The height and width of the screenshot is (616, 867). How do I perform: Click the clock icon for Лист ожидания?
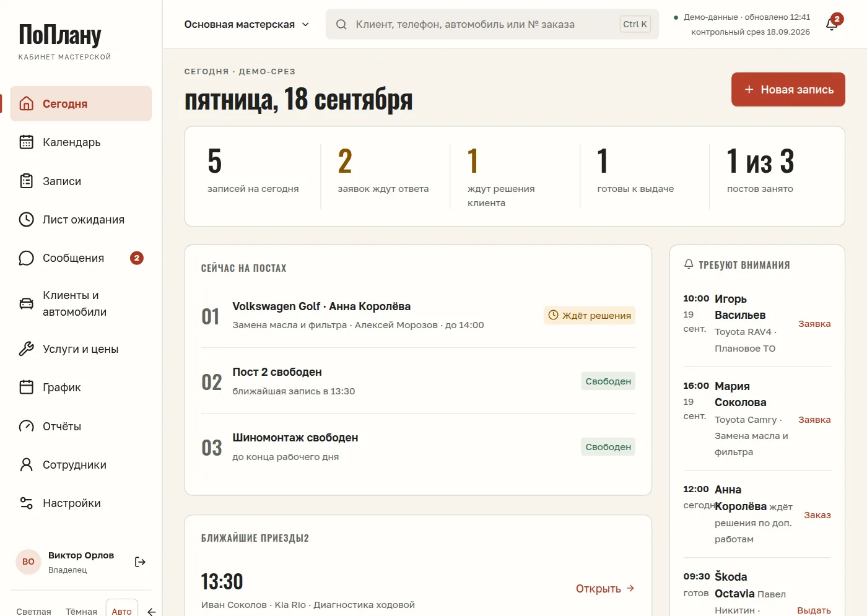26,219
